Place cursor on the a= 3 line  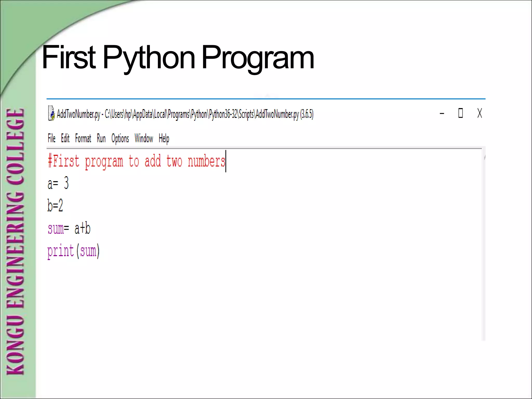(x=58, y=183)
